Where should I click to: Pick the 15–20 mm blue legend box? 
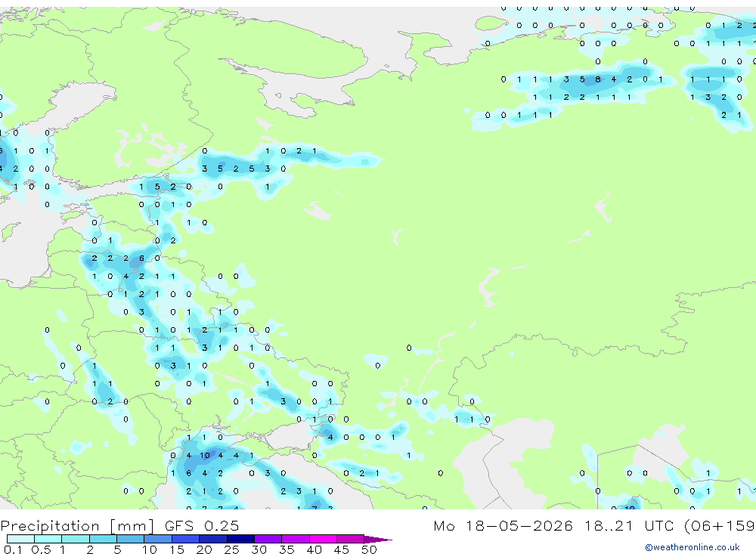click(185, 539)
